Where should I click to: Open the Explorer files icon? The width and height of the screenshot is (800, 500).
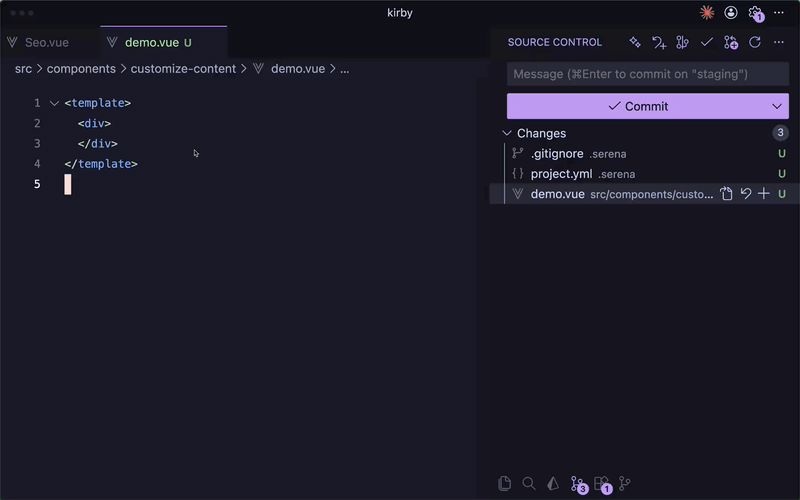pyautogui.click(x=505, y=483)
